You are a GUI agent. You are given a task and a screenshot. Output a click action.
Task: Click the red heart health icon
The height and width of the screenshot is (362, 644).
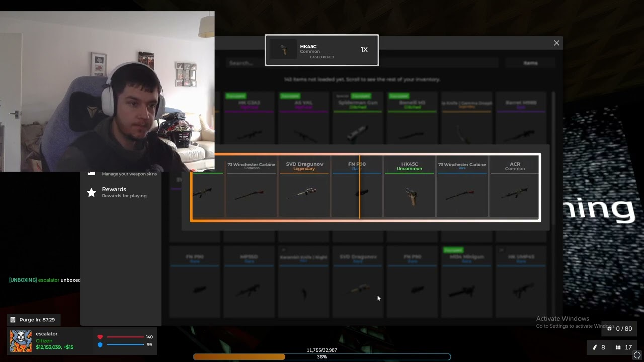click(x=100, y=337)
